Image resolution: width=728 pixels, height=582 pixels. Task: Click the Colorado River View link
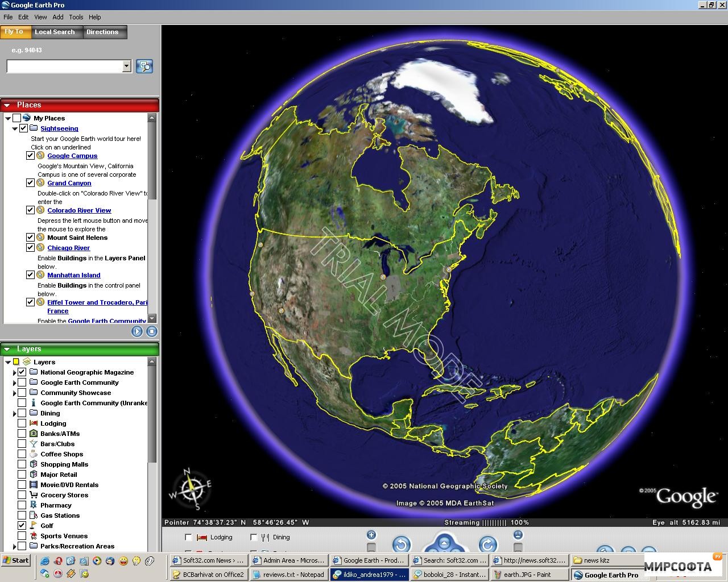79,210
